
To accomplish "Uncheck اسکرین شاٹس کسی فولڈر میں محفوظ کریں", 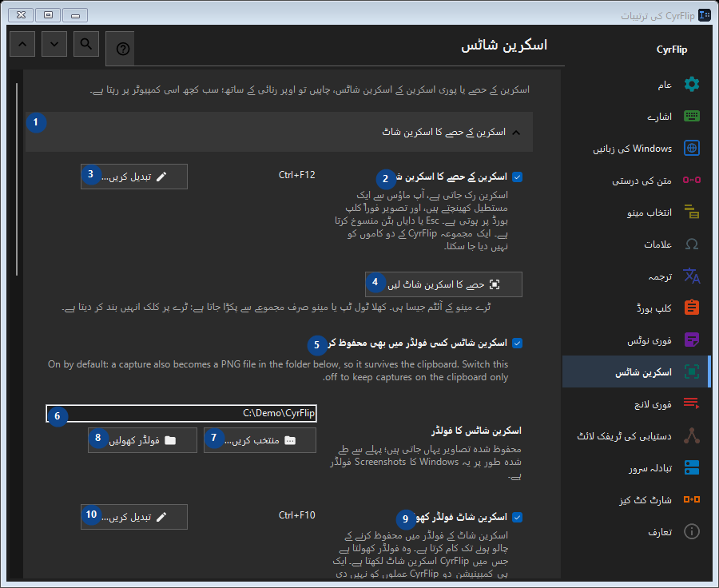I will tap(517, 343).
